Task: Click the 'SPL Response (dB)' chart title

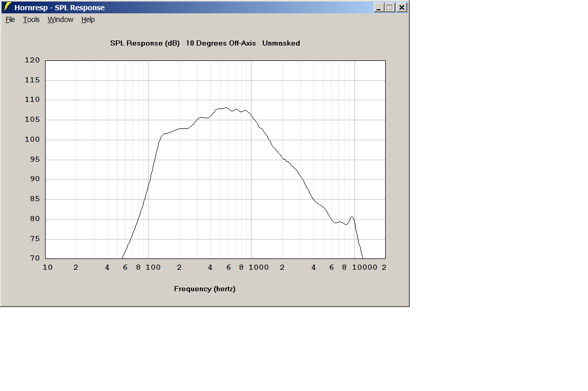Action: click(x=145, y=43)
